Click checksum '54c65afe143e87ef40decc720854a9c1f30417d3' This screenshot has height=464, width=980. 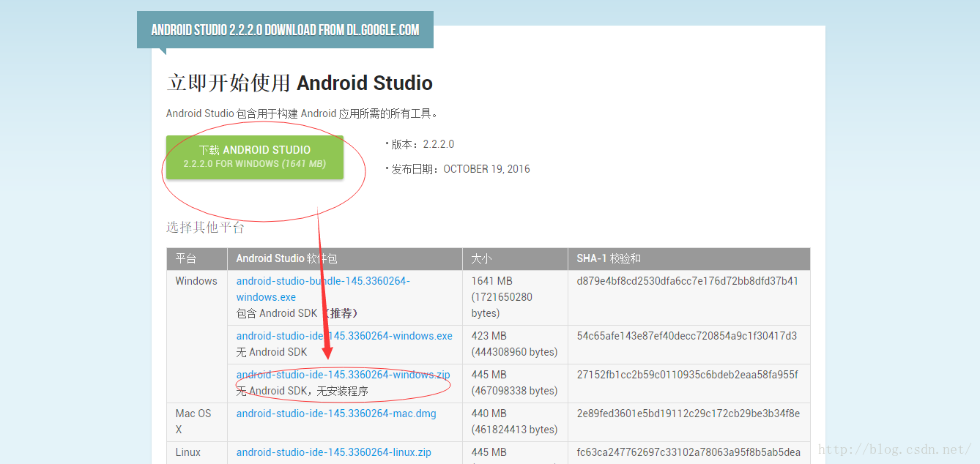point(687,336)
